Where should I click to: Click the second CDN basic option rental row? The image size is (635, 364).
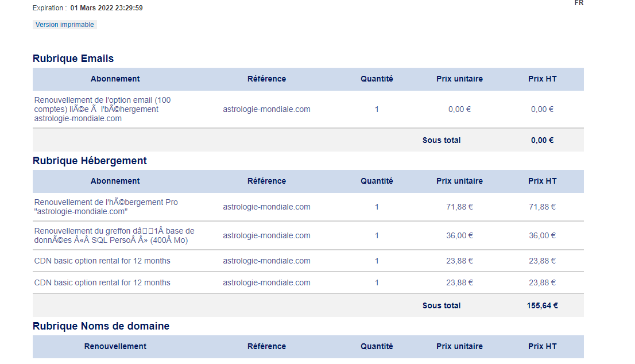click(308, 283)
